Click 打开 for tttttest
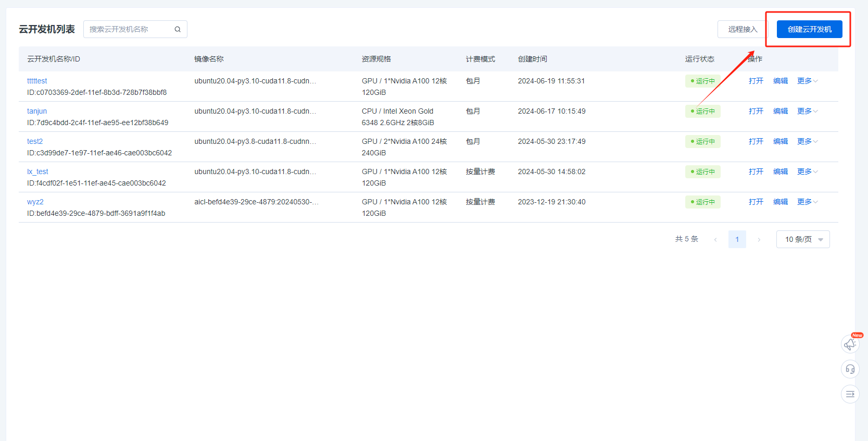 (x=756, y=81)
